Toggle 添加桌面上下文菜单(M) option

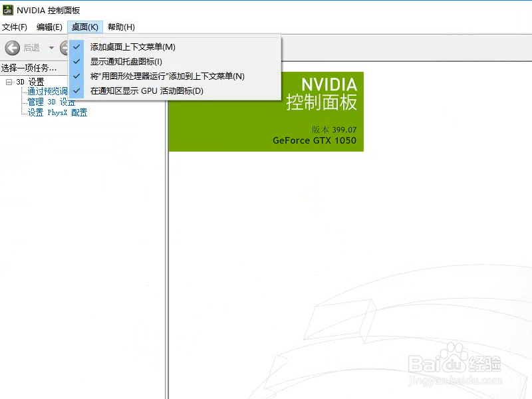pyautogui.click(x=175, y=47)
